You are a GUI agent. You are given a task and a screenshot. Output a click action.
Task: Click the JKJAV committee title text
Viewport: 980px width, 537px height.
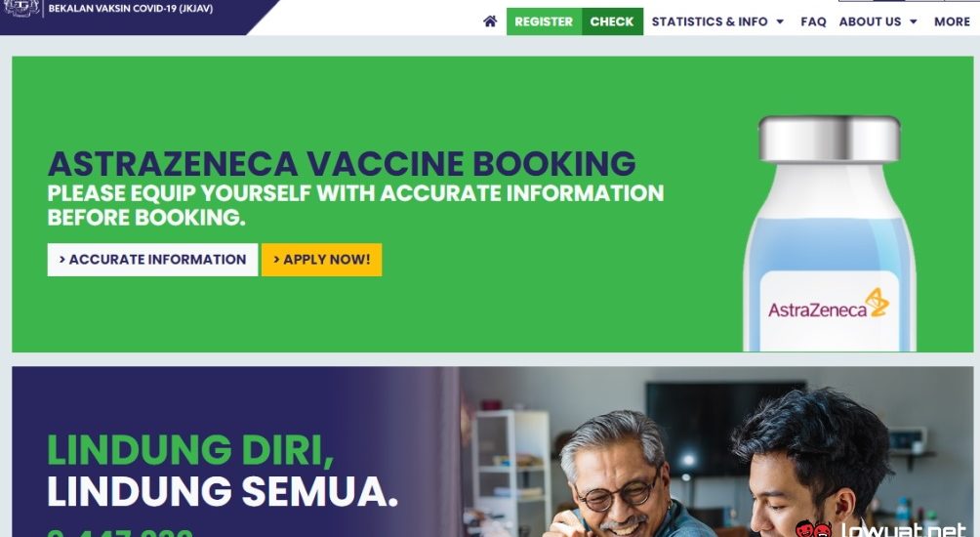point(131,9)
